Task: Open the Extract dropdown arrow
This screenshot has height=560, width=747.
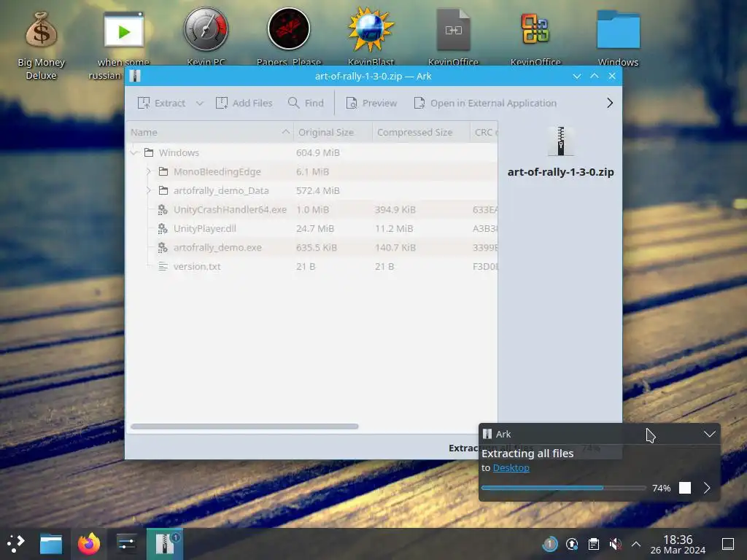Action: [200, 103]
